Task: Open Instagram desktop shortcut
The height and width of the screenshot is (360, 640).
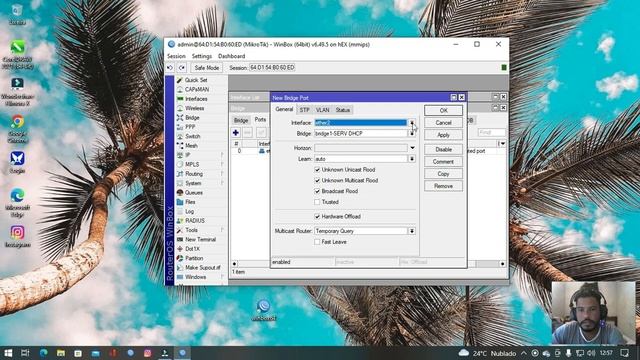Action: (18, 237)
